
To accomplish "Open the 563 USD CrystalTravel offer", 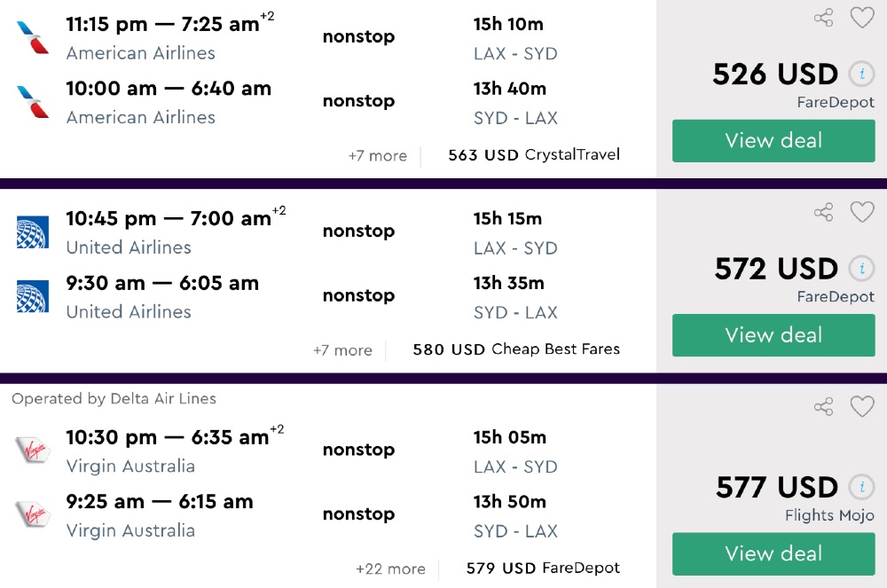I will click(x=534, y=155).
